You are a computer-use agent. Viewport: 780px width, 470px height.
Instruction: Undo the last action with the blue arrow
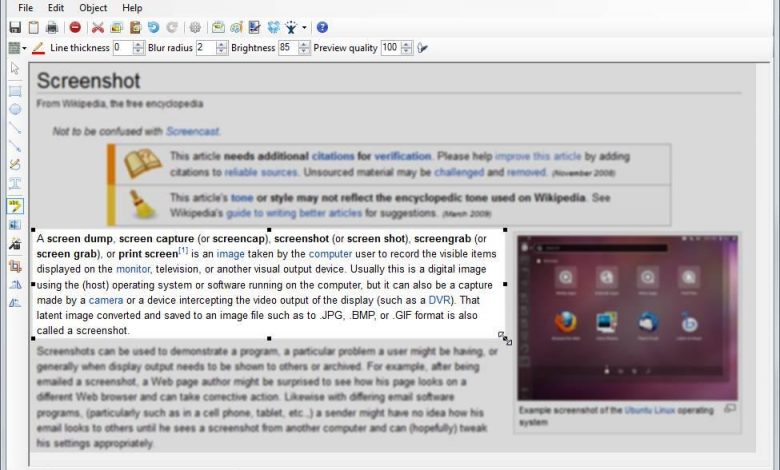(x=153, y=27)
